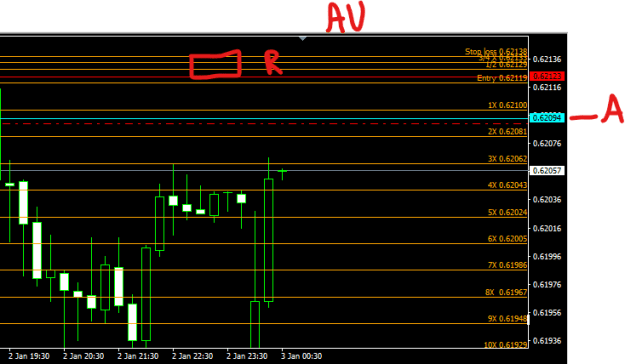Click the 0.62076 price scale value
Screen dimensions: 625x364
coord(547,144)
